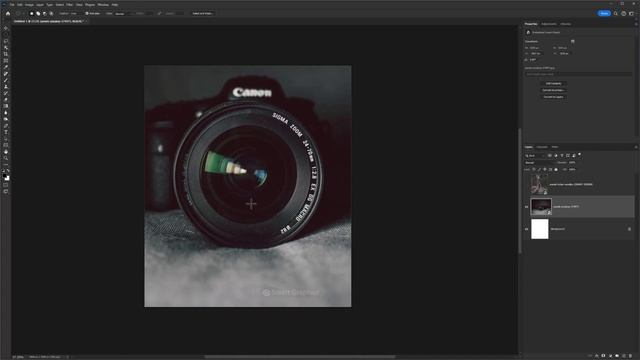The image size is (640, 360).
Task: Toggle Lock all for the layer
Action: [556, 169]
